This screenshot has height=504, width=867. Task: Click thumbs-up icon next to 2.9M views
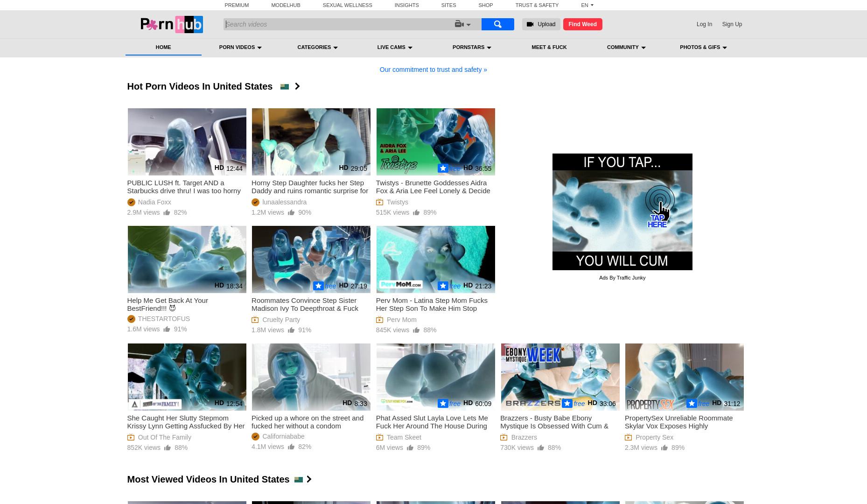coord(167,212)
